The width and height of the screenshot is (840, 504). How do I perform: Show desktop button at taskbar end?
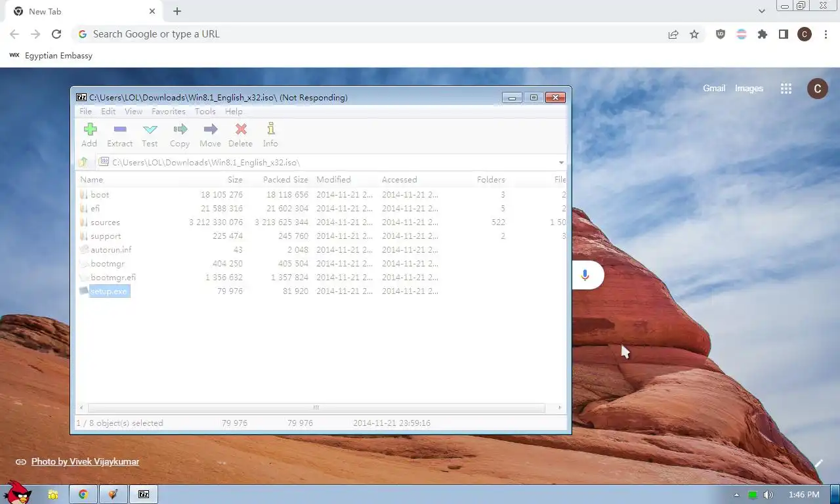tap(835, 494)
